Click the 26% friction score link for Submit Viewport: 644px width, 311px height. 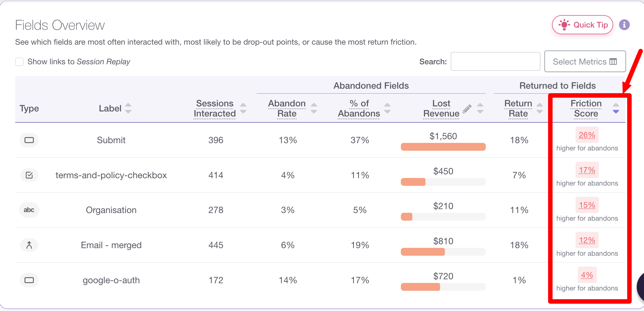[x=587, y=135]
